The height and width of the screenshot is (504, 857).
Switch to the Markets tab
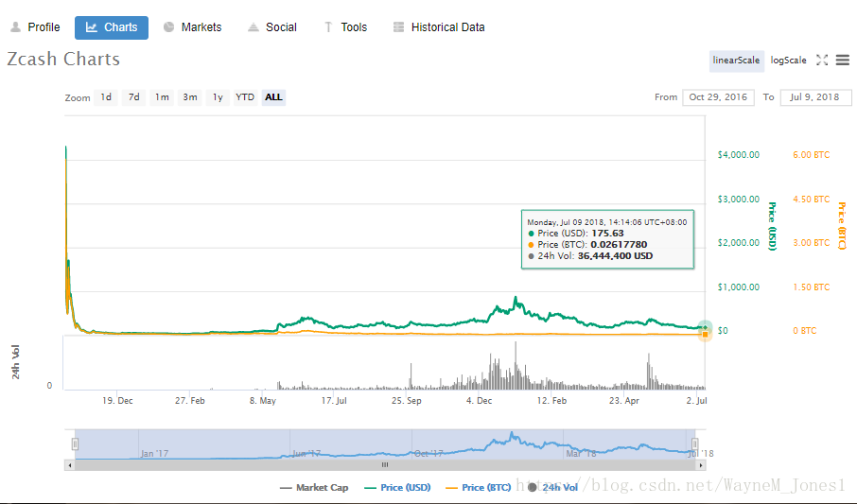coord(193,27)
